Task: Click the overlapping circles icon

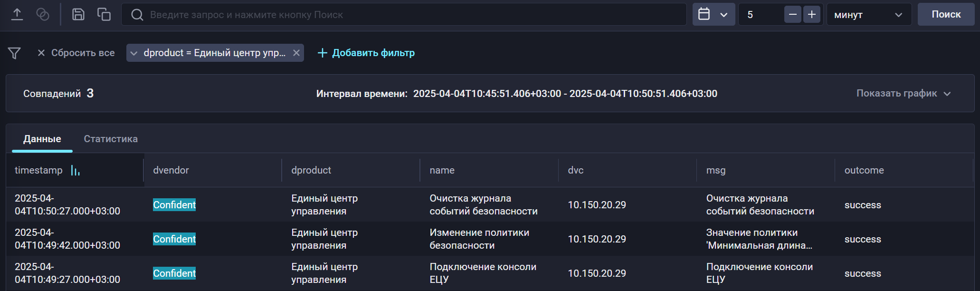Action: tap(43, 14)
